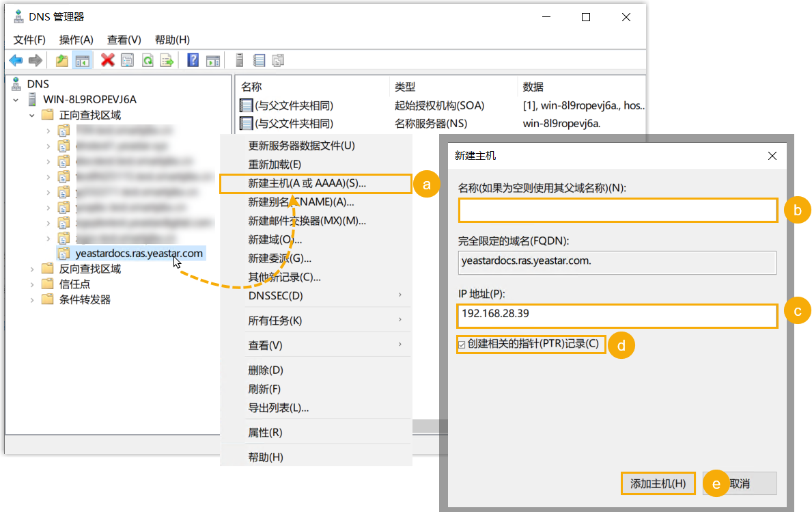
Task: Click the Properties toolbar icon
Action: tap(127, 60)
